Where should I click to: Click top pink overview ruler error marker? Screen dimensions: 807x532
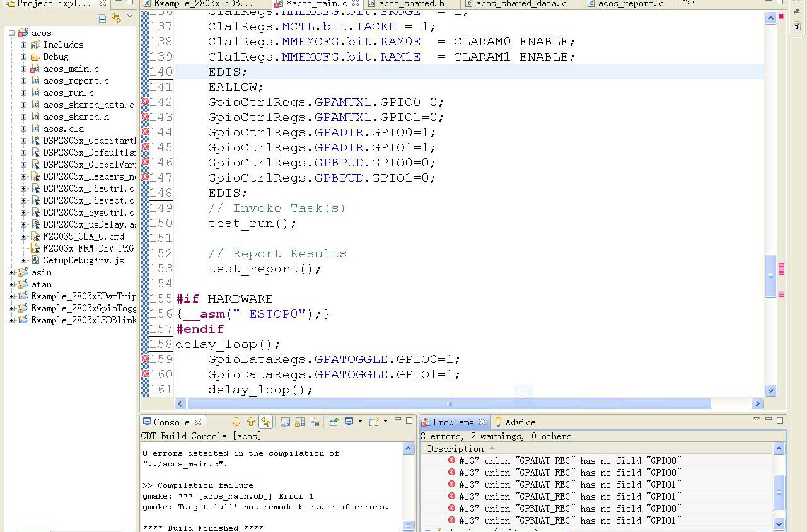(x=781, y=17)
